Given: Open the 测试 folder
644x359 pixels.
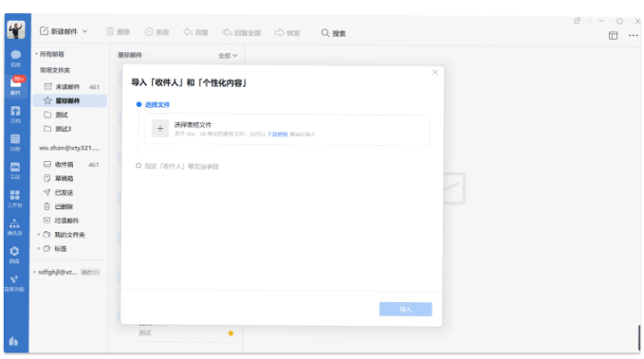Looking at the screenshot, I should point(70,115).
